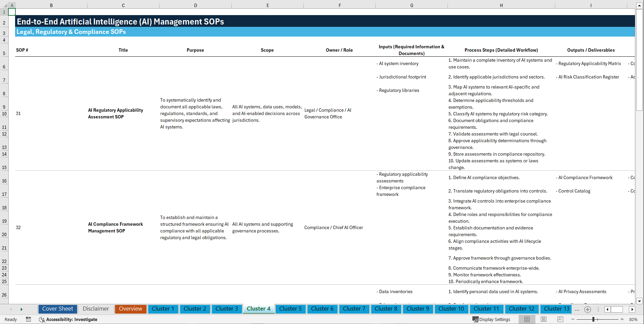644x324 pixels.
Task: Open the Overview sheet tab
Action: pos(130,309)
